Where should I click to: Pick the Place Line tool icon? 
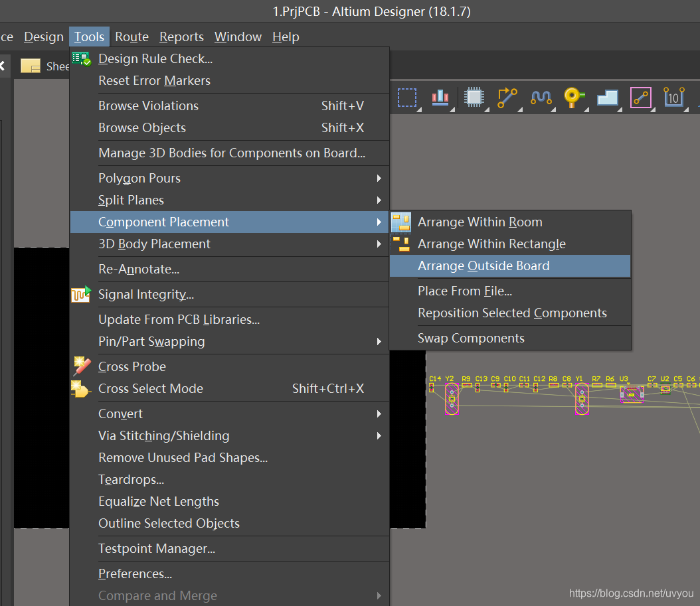tap(640, 98)
